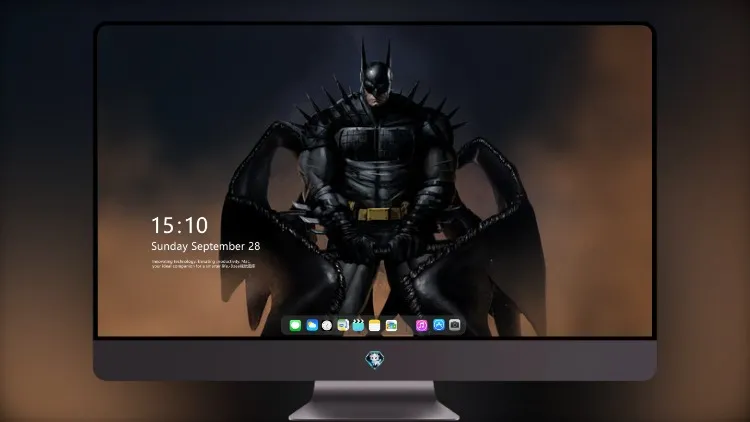Click the Sunday September 28 date text
The image size is (750, 422).
click(x=206, y=246)
